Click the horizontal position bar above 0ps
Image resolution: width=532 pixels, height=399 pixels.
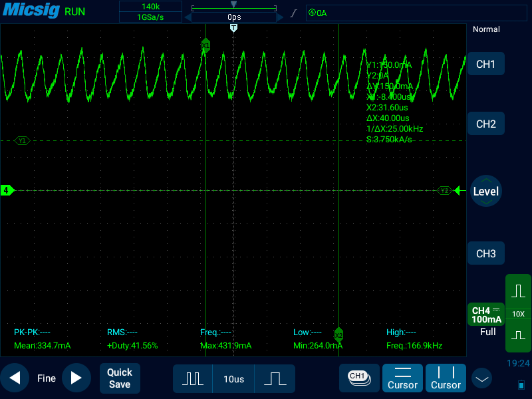click(233, 8)
